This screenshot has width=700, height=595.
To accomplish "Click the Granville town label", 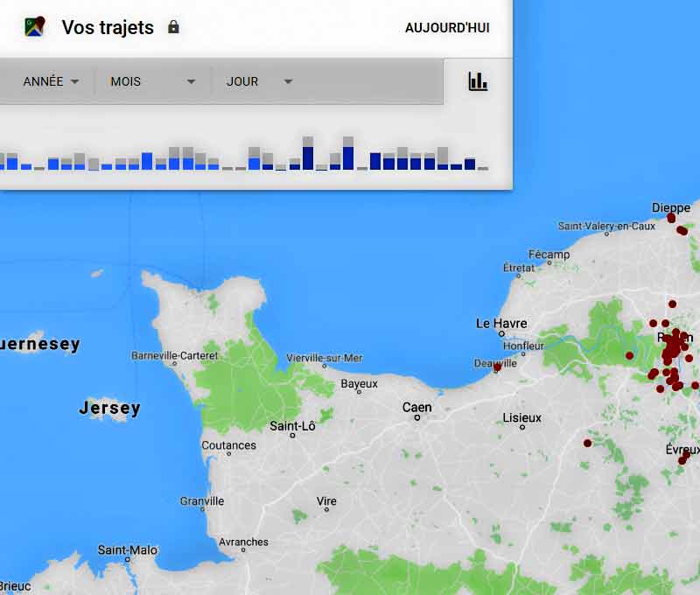I will (x=202, y=500).
